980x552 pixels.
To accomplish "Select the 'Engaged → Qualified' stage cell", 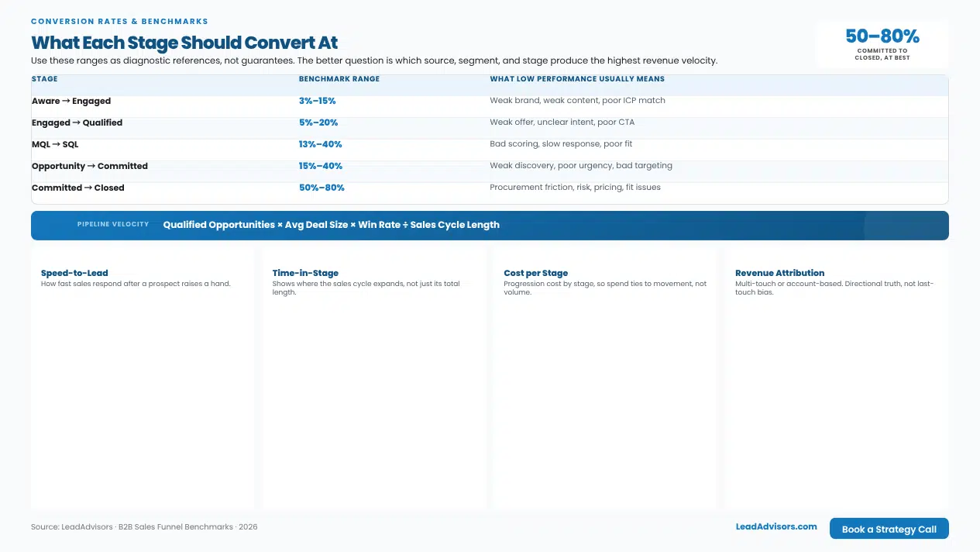I will tap(77, 122).
